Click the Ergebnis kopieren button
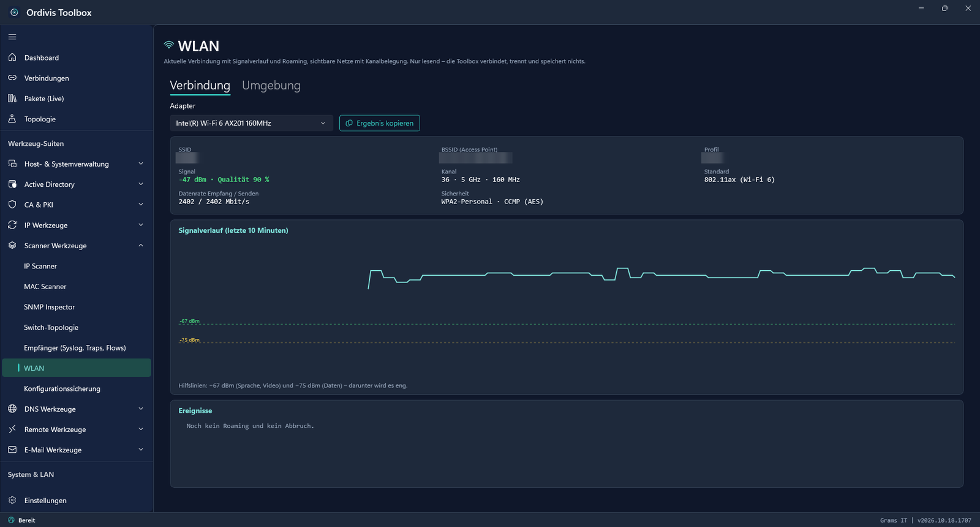Screen dimensions: 980x527 (380, 123)
